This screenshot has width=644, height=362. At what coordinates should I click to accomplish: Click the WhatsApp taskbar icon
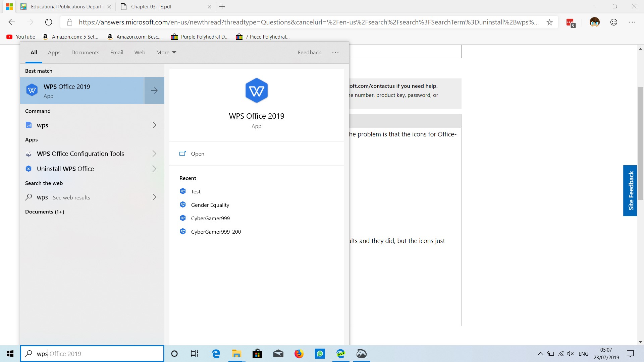click(x=320, y=354)
